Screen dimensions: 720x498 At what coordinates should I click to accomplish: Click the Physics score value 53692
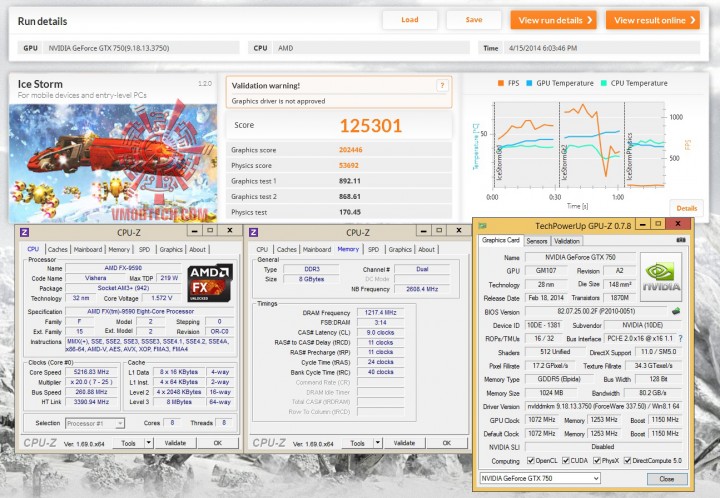tap(349, 165)
